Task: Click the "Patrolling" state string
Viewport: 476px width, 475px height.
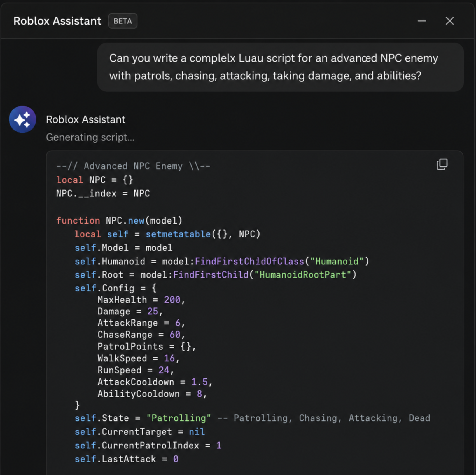Action: click(179, 418)
